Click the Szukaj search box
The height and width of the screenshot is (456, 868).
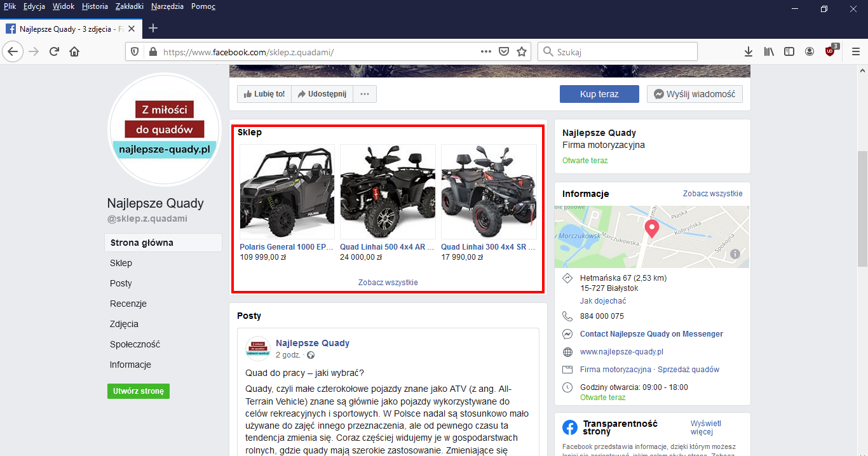[x=617, y=51]
